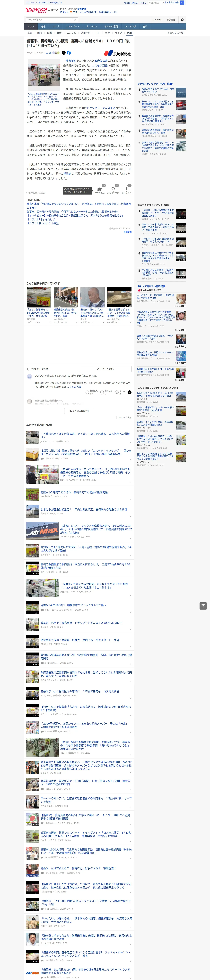210x980 pixels.
Task: Click the keyword search magnifier button
Action: [x=75, y=19]
